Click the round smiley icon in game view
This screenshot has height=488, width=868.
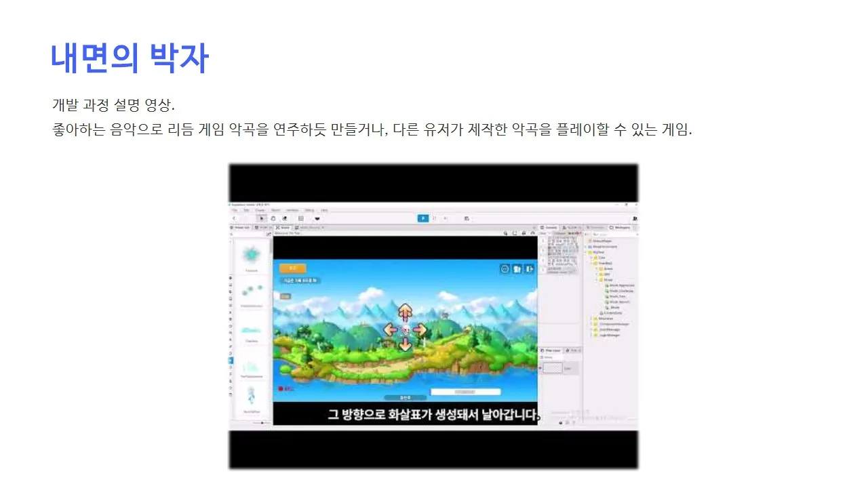(505, 269)
